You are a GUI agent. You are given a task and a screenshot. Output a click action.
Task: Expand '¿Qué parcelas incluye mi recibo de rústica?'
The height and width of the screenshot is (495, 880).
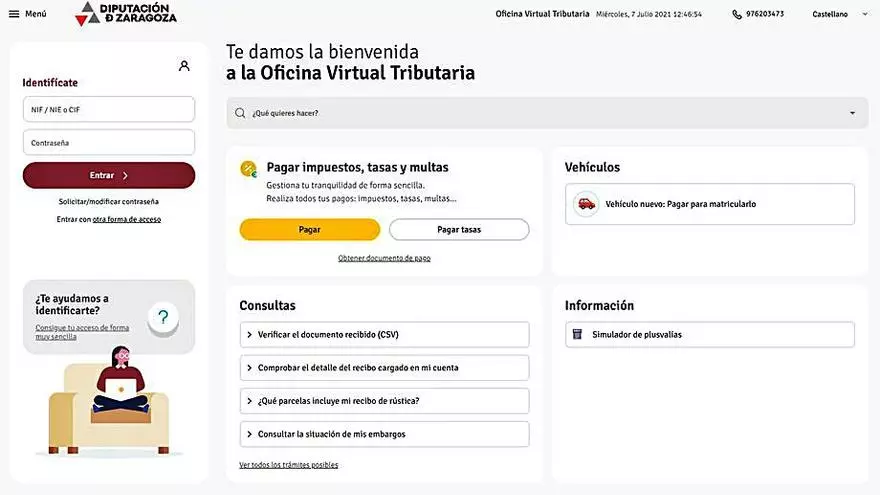(x=385, y=401)
